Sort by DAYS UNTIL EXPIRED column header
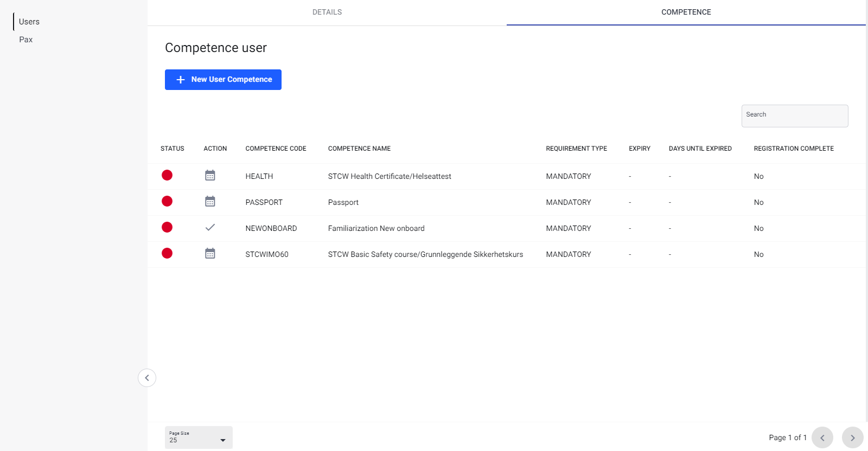This screenshot has width=868, height=451. [700, 149]
